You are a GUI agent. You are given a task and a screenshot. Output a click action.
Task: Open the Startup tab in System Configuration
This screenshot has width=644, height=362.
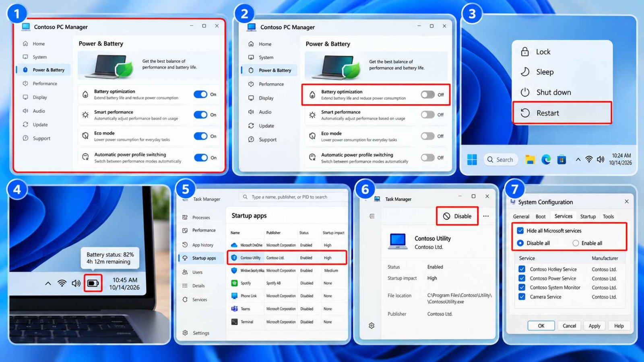point(588,216)
